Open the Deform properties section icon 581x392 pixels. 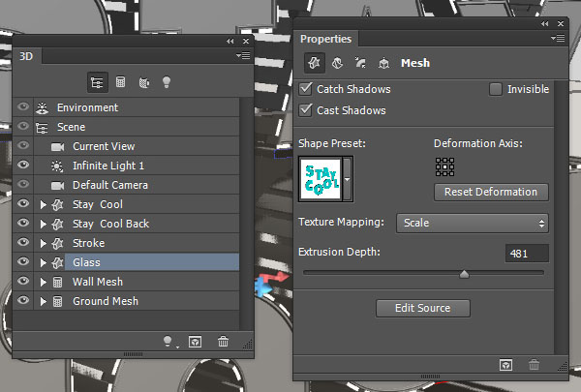pos(337,63)
